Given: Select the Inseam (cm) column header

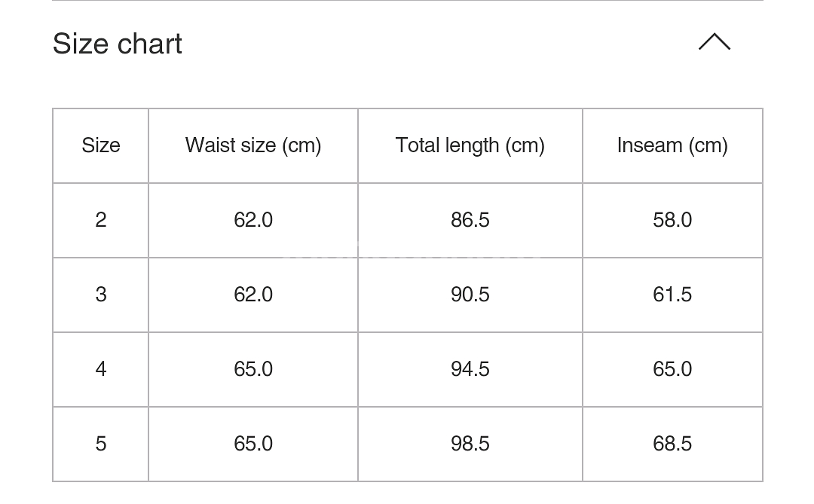Looking at the screenshot, I should (672, 145).
